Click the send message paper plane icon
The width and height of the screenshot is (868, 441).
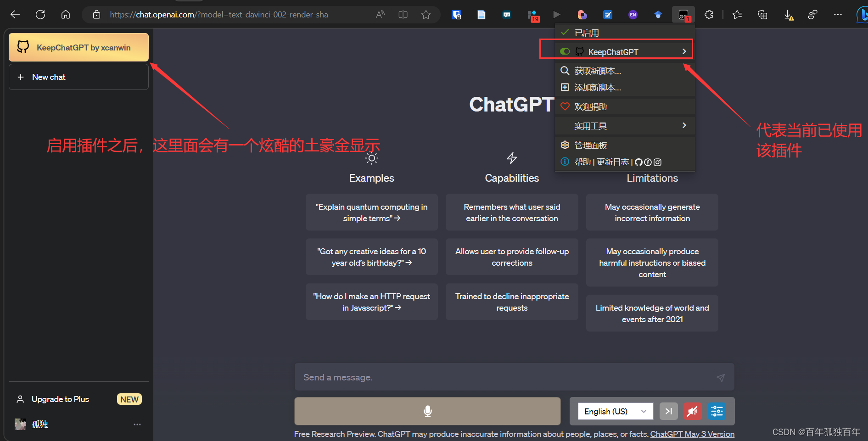[x=721, y=378]
